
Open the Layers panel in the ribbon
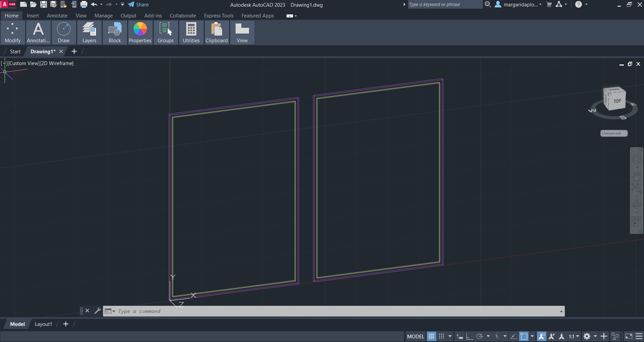tap(89, 33)
